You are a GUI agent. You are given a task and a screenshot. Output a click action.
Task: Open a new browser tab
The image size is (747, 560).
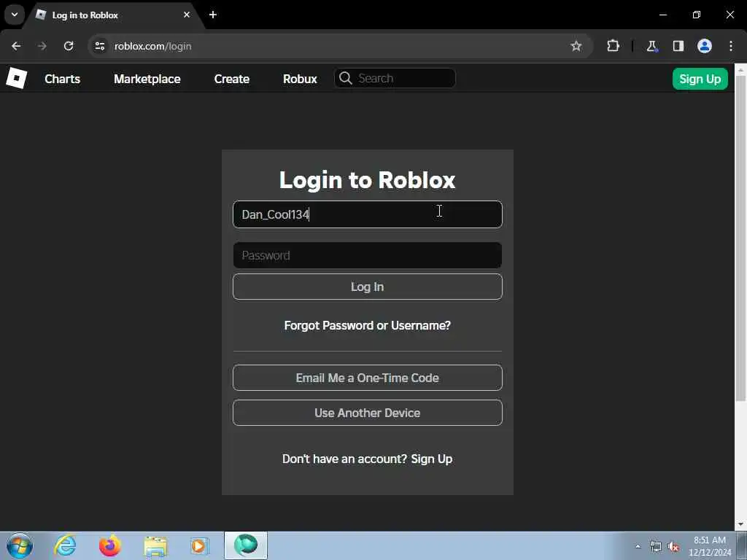coord(213,15)
